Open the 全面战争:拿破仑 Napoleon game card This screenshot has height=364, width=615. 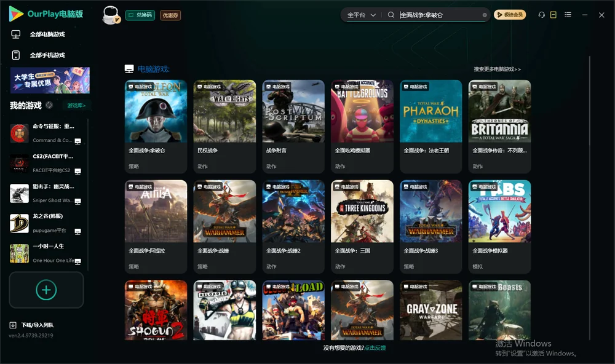[x=156, y=127]
